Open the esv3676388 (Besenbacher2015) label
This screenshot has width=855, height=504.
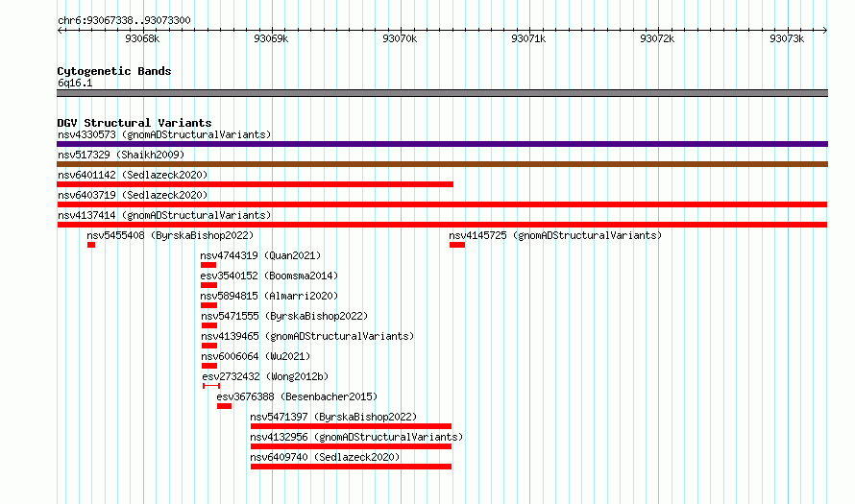[x=297, y=396]
